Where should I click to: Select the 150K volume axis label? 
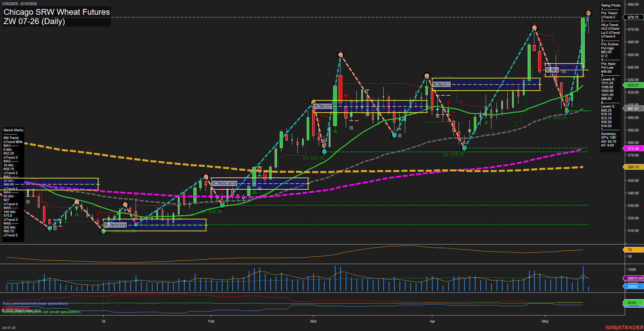click(632, 269)
